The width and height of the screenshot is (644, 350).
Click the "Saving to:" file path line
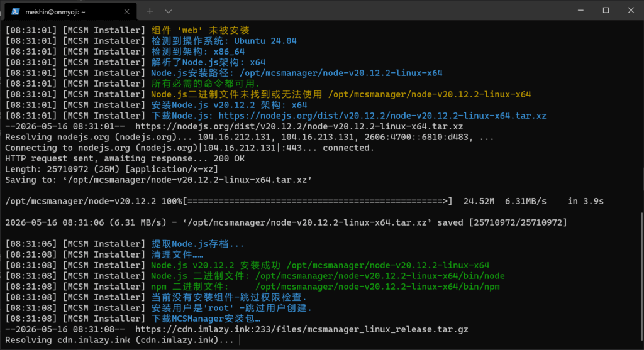158,180
